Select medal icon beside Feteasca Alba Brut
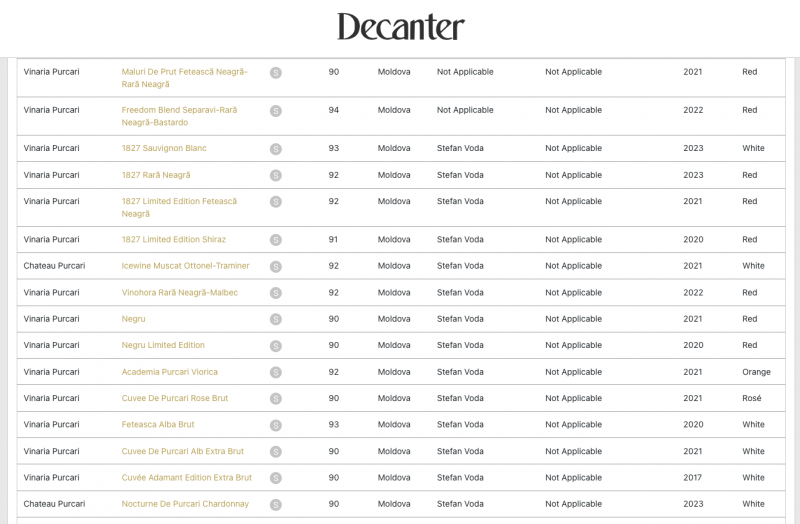800x524 pixels. pyautogui.click(x=276, y=425)
